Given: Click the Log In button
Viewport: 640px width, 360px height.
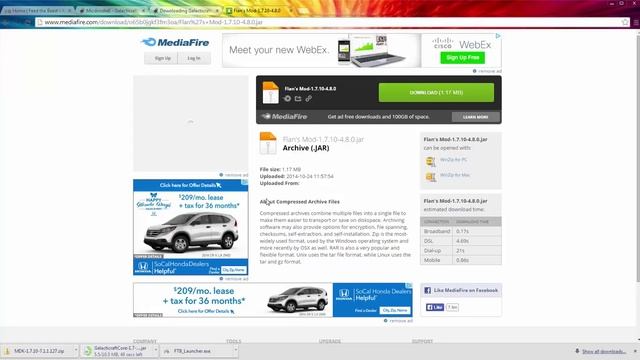Looking at the screenshot, I should (194, 58).
